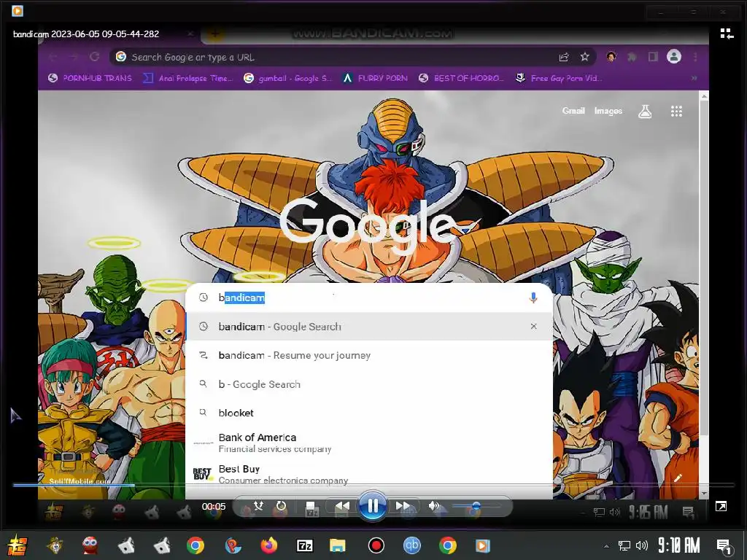Switch to Windows Media Player taskbar icon
This screenshot has height=560, width=747.
482,545
